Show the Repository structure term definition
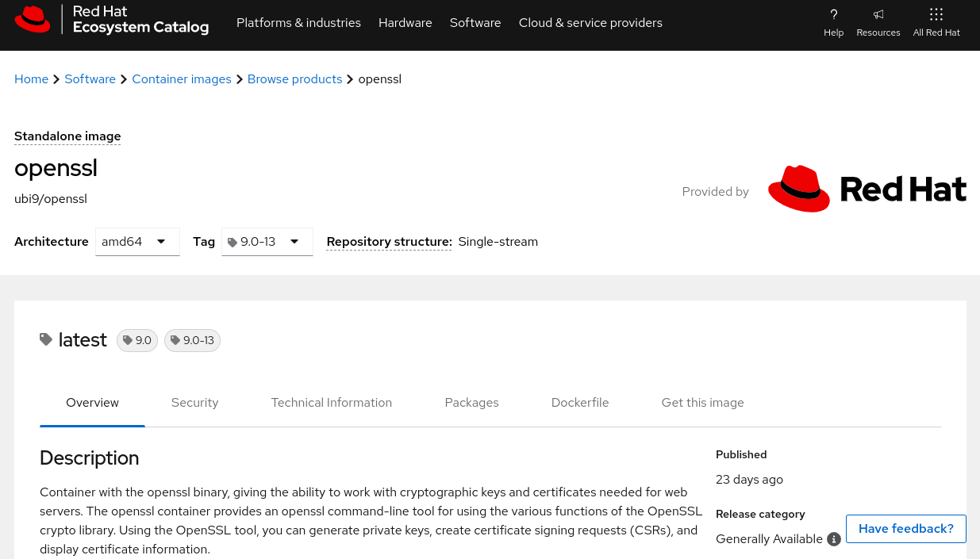 click(x=389, y=242)
